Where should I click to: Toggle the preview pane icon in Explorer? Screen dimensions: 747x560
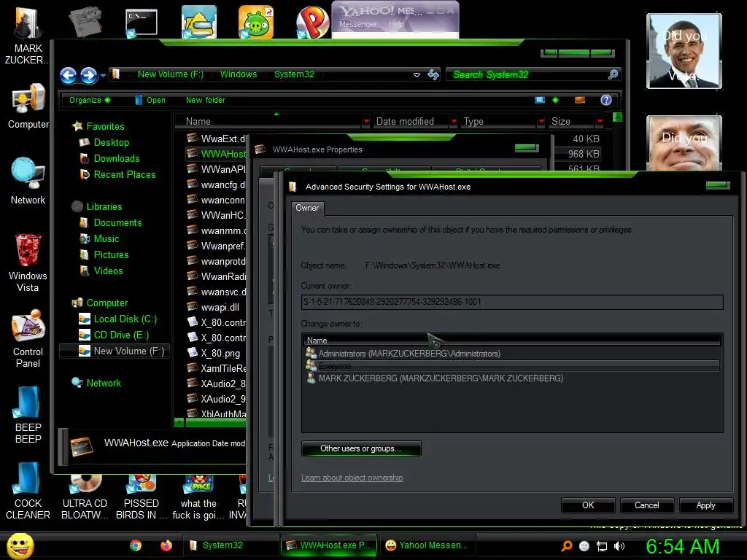[580, 100]
